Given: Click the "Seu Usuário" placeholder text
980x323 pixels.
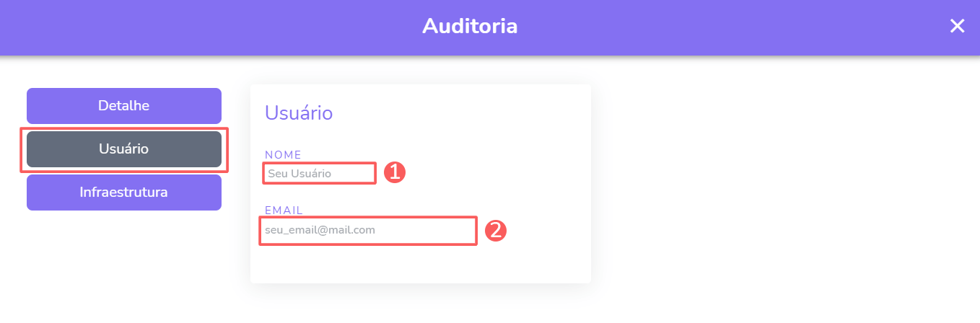Looking at the screenshot, I should [x=299, y=174].
